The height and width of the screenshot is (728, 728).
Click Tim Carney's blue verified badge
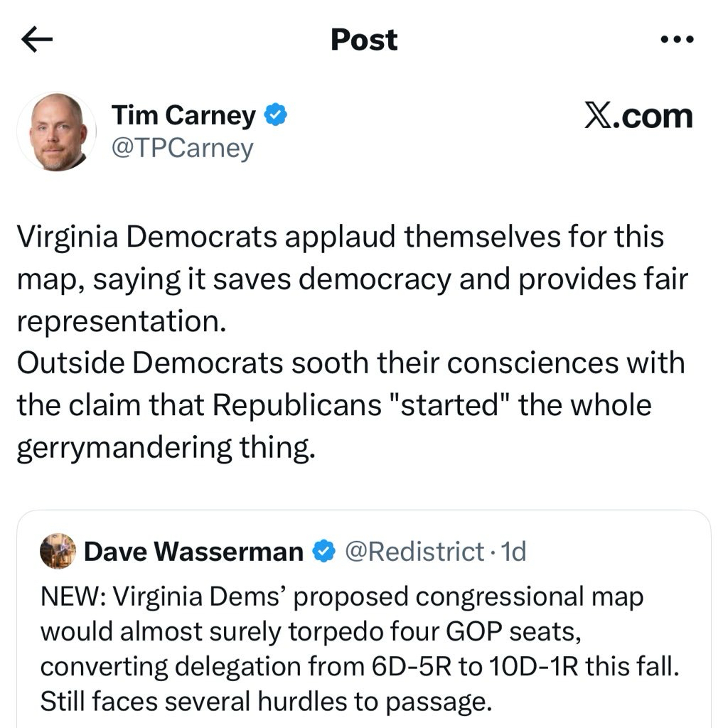(x=275, y=115)
